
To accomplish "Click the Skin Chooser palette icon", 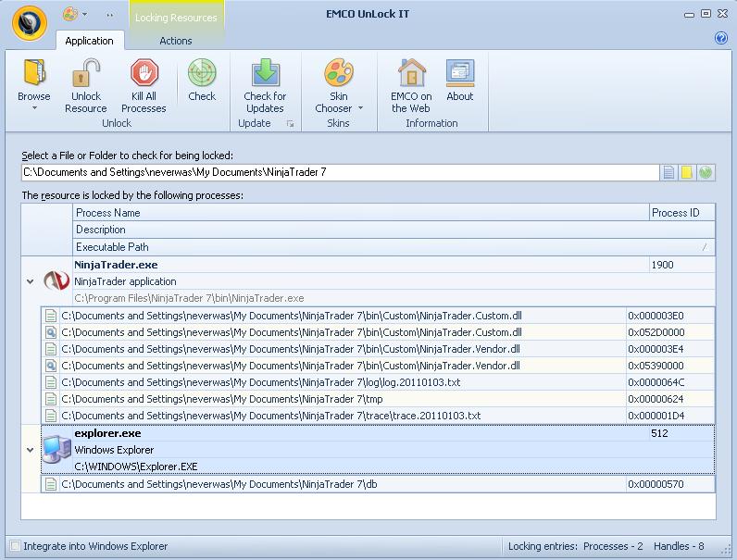I will click(339, 72).
